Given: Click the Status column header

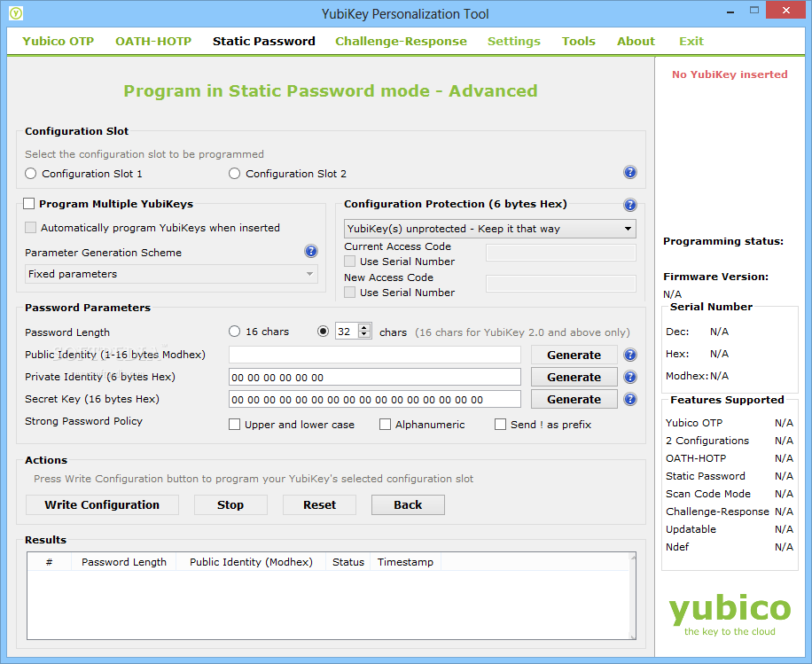Looking at the screenshot, I should 348,562.
